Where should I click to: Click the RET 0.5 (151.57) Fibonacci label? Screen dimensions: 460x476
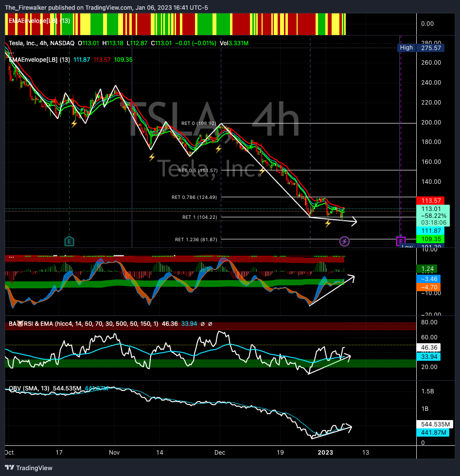tap(198, 170)
